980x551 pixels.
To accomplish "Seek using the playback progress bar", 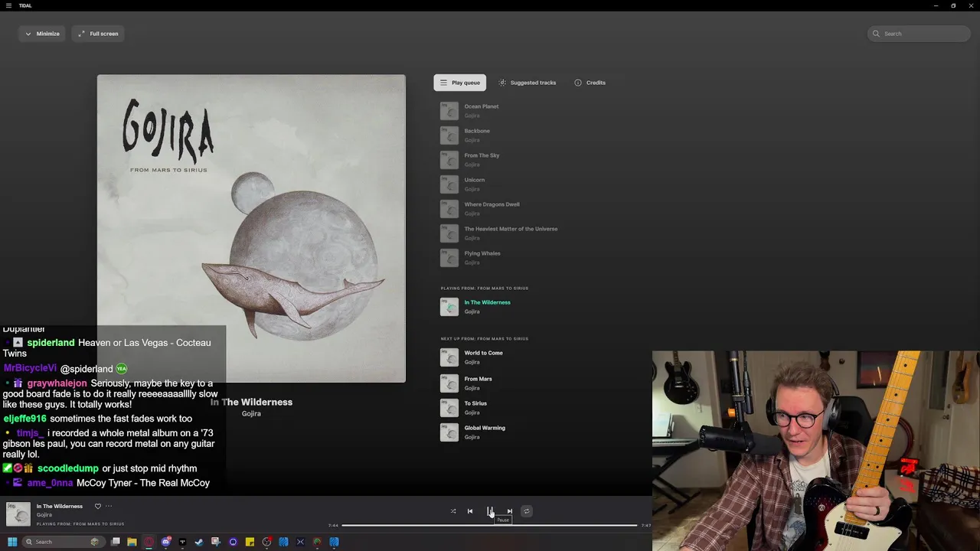I will pyautogui.click(x=489, y=526).
